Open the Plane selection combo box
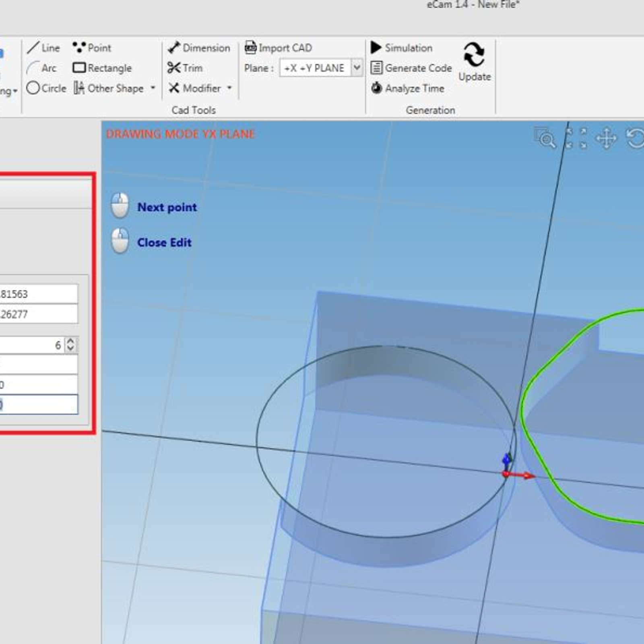This screenshot has height=644, width=644. tap(321, 68)
